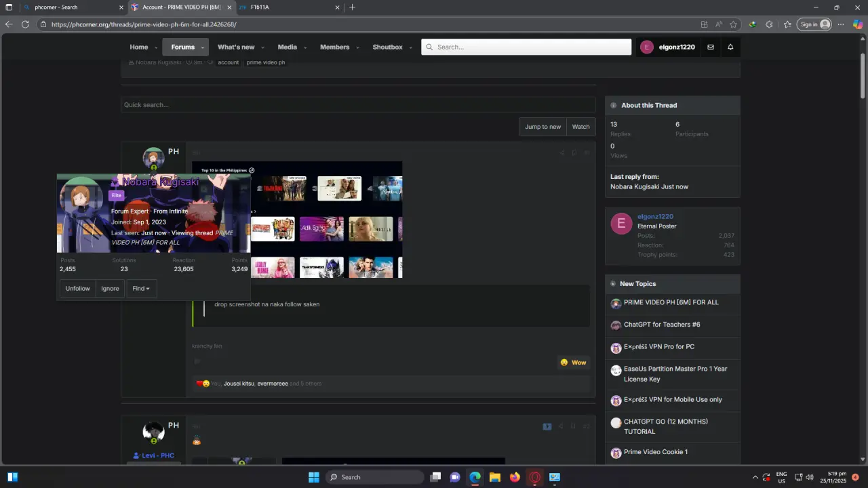
Task: Expand the Home submenu arrow
Action: click(155, 47)
